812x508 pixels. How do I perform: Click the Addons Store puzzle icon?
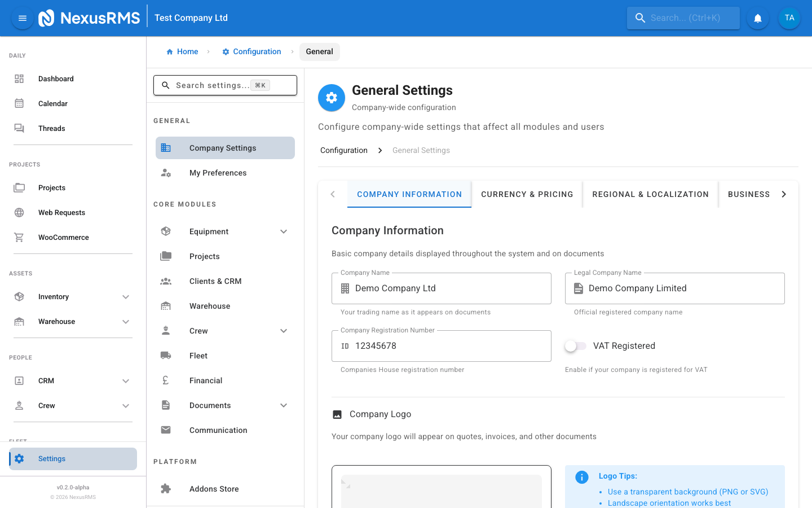click(165, 488)
